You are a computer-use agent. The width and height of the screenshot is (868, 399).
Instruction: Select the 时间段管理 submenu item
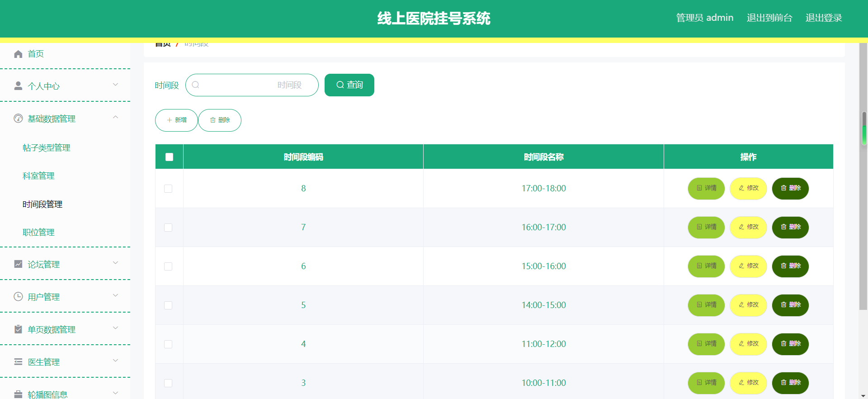click(42, 204)
